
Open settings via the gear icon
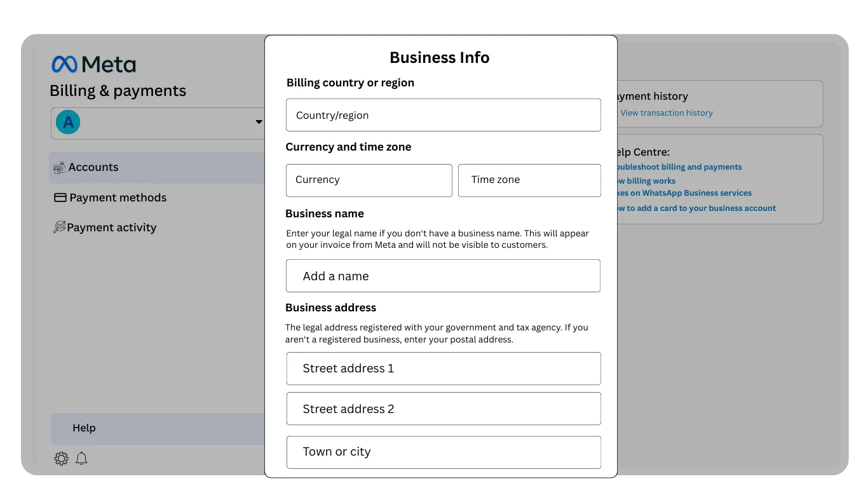pyautogui.click(x=61, y=458)
